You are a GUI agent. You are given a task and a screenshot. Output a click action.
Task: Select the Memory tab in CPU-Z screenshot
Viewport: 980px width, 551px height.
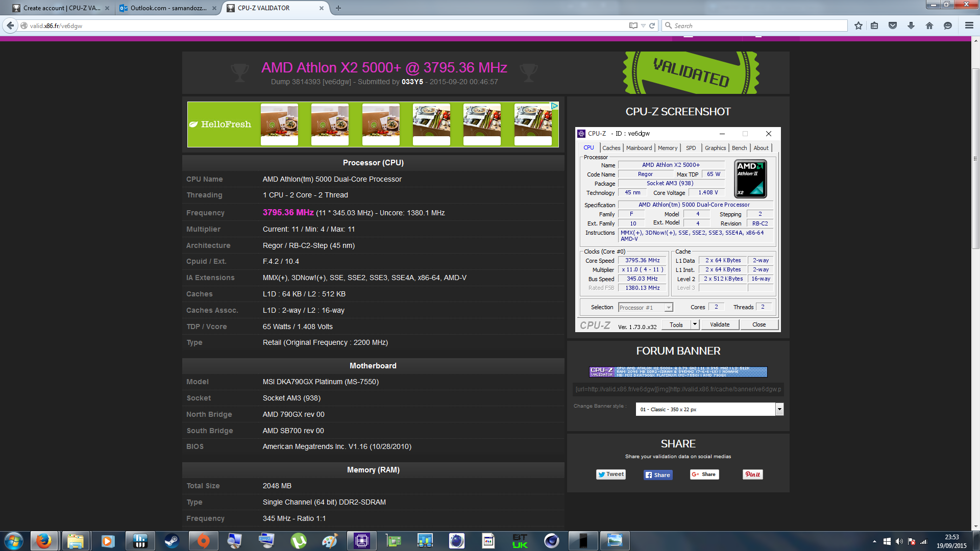668,148
